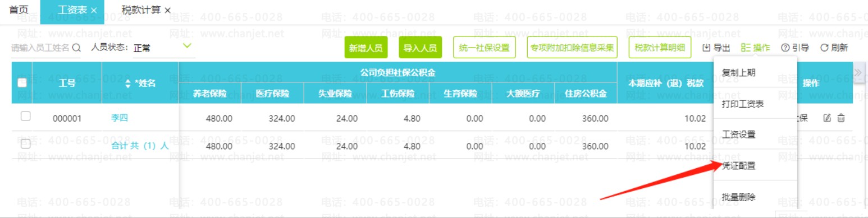Click the trash delete icon in 李四's row
868x218 pixels.
point(840,118)
